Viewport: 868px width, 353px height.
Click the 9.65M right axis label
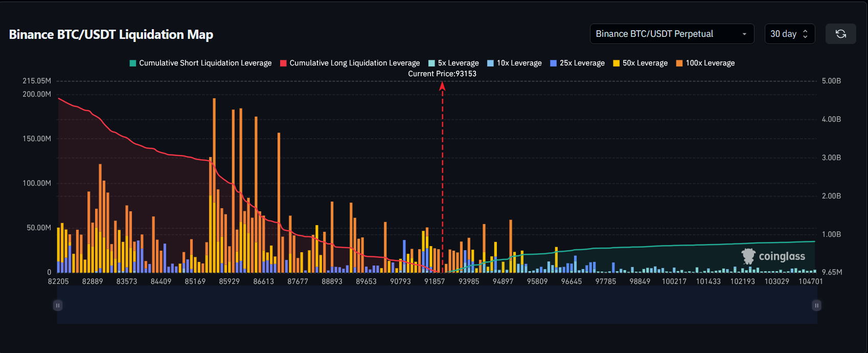click(832, 272)
